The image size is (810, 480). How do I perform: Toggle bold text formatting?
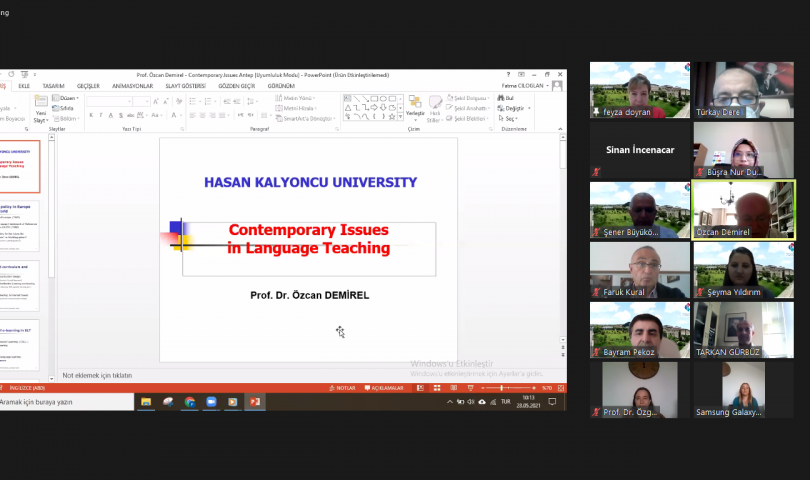(90, 116)
